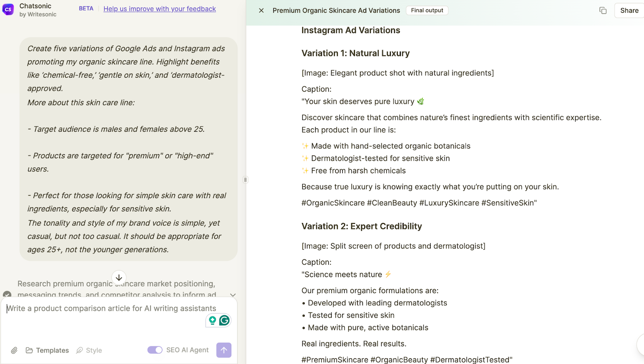Viewport: 644px width, 364px height.
Task: Click the Grammarly icon in input box
Action: point(225,320)
